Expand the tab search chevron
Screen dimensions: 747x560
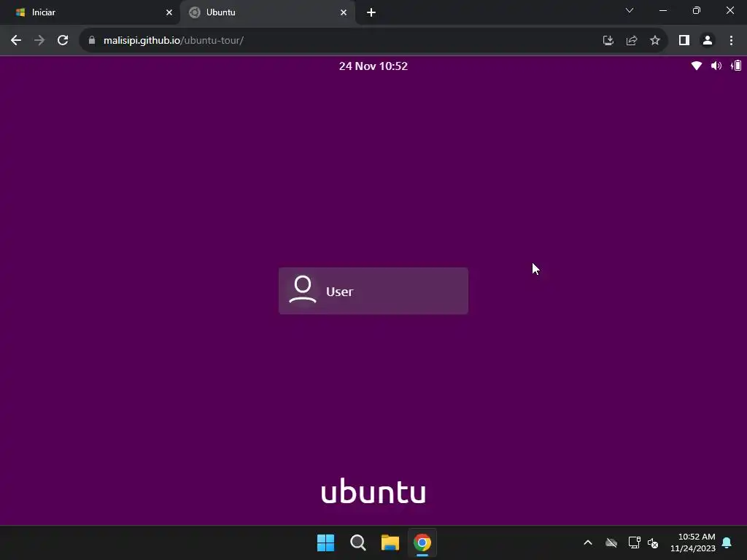(630, 10)
